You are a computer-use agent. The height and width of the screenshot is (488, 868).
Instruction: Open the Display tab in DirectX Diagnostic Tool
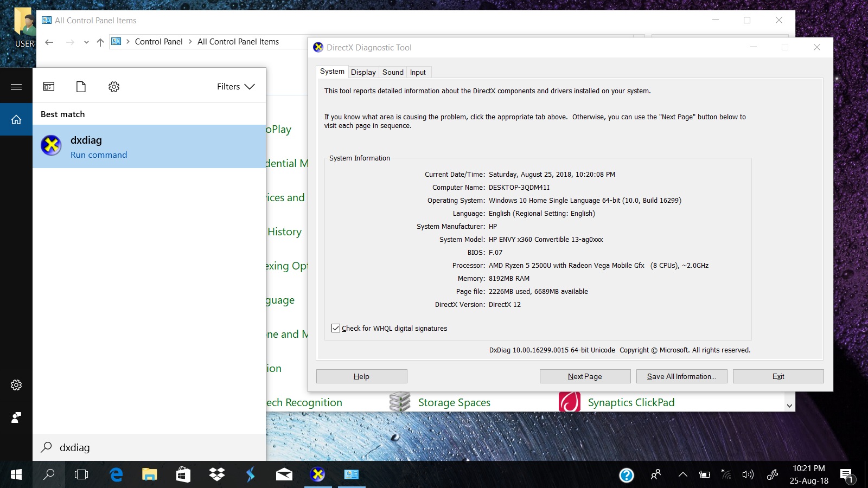[363, 72]
